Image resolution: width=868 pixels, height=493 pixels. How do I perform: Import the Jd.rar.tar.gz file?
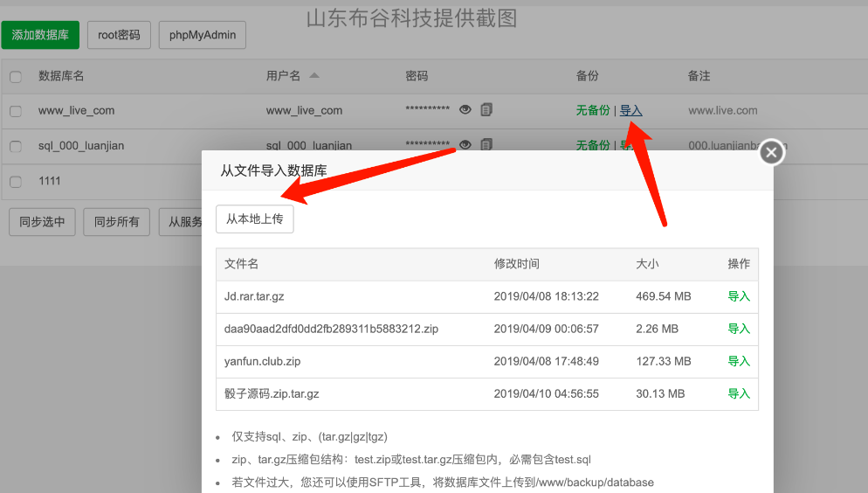739,296
